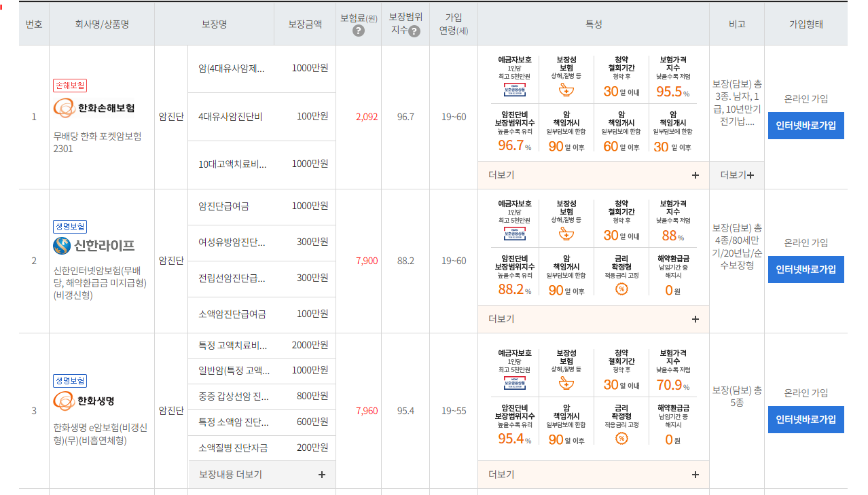Viewport: 868px width, 495px height.
Task: Select premium value 2,092
Action: tap(367, 117)
